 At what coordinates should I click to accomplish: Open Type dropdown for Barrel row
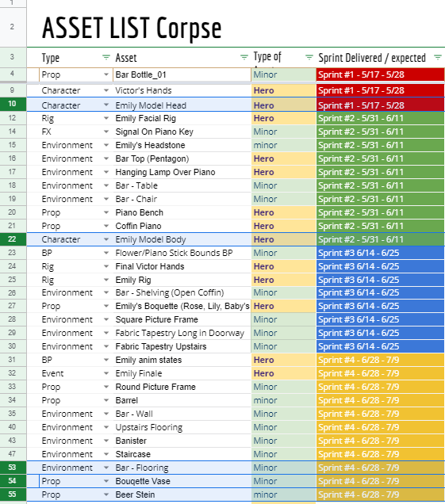point(106,400)
